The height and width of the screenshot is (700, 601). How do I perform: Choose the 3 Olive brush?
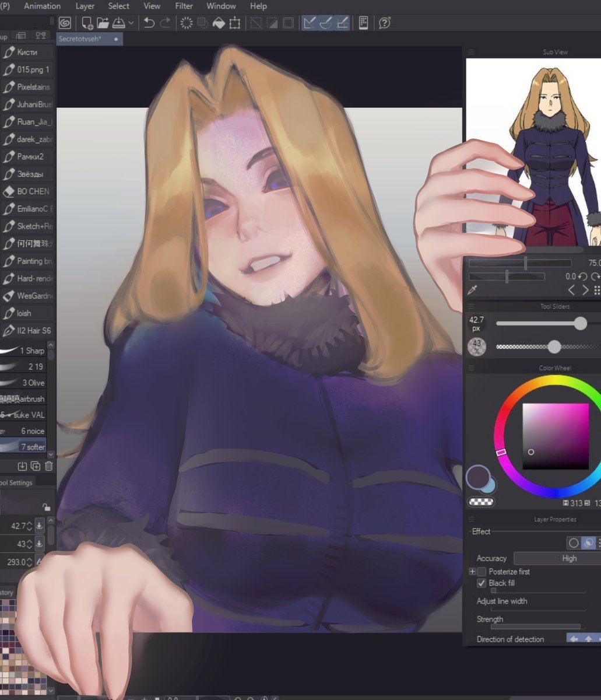pyautogui.click(x=23, y=383)
